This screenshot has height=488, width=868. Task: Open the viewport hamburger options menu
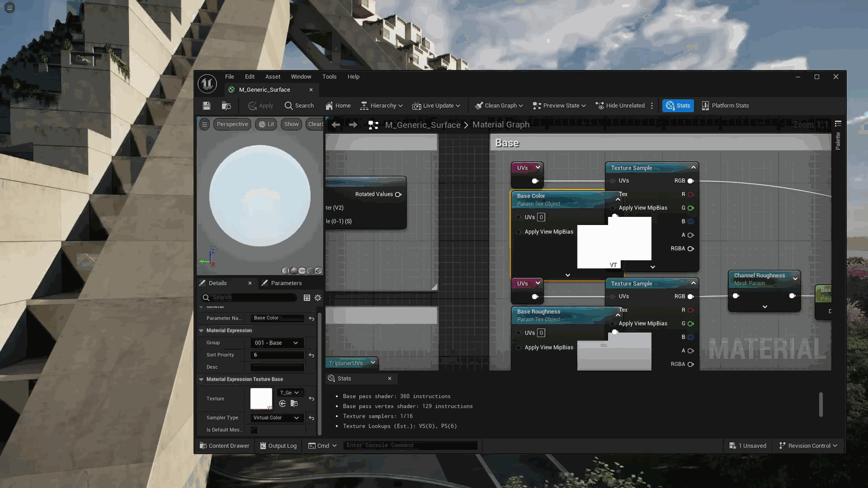[205, 124]
